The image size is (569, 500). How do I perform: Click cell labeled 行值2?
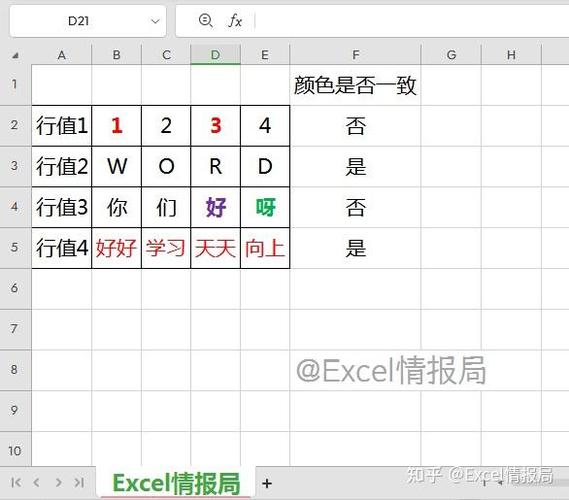[x=62, y=167]
